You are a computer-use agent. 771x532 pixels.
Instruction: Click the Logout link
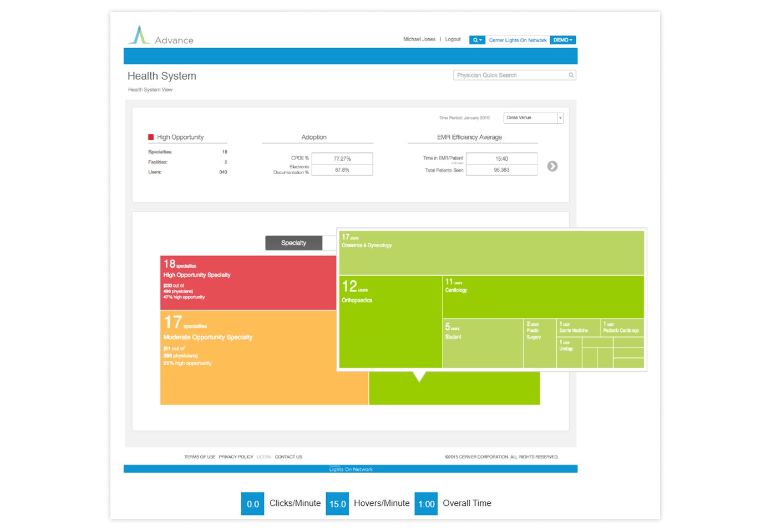[453, 39]
